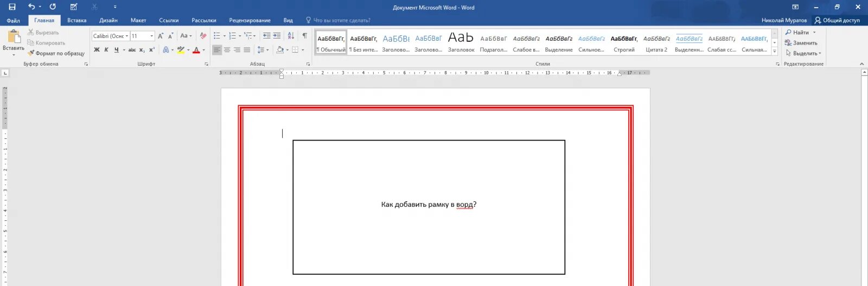Toggle strikethrough abc formatting
The image size is (868, 286).
click(x=132, y=50)
